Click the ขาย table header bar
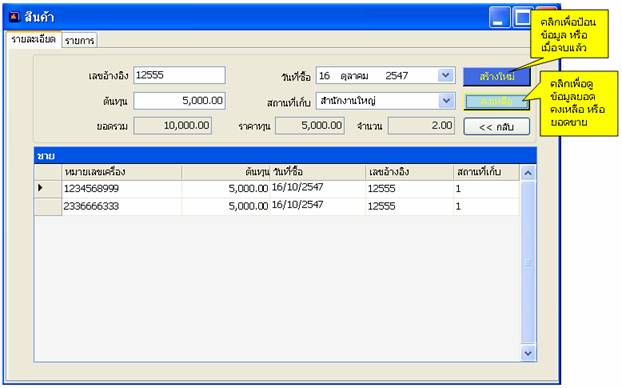Viewport: 622px width, 388px height. click(x=285, y=156)
